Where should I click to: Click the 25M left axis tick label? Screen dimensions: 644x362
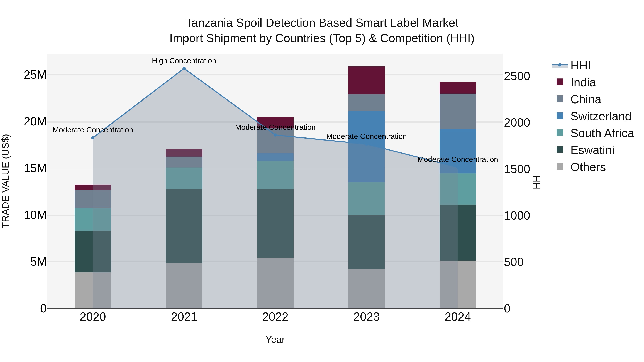tap(35, 75)
